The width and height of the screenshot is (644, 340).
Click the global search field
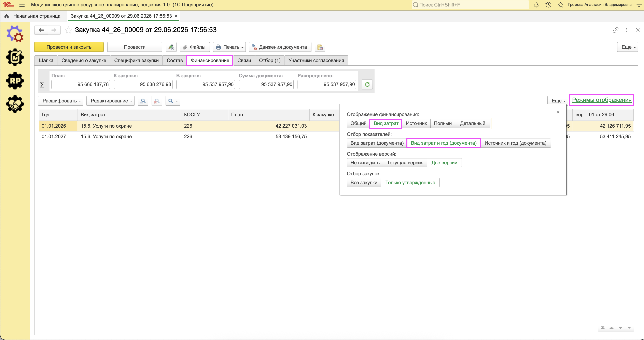coord(470,5)
